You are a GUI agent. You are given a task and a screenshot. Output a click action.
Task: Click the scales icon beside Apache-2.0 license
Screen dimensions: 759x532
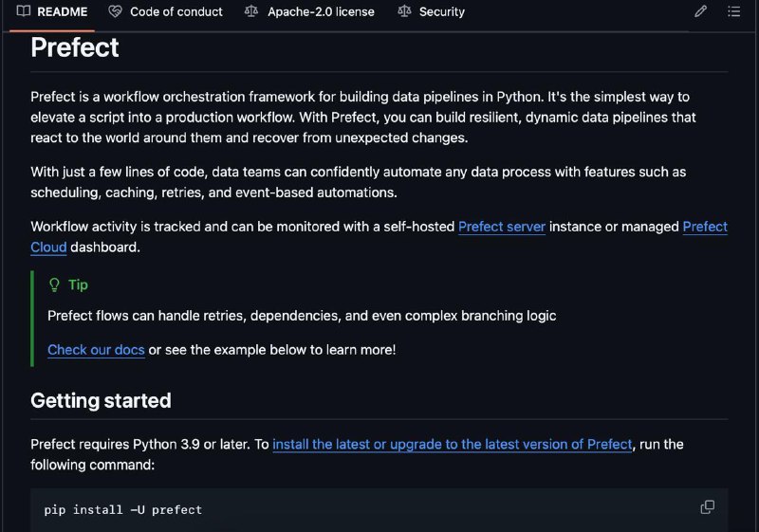point(251,11)
